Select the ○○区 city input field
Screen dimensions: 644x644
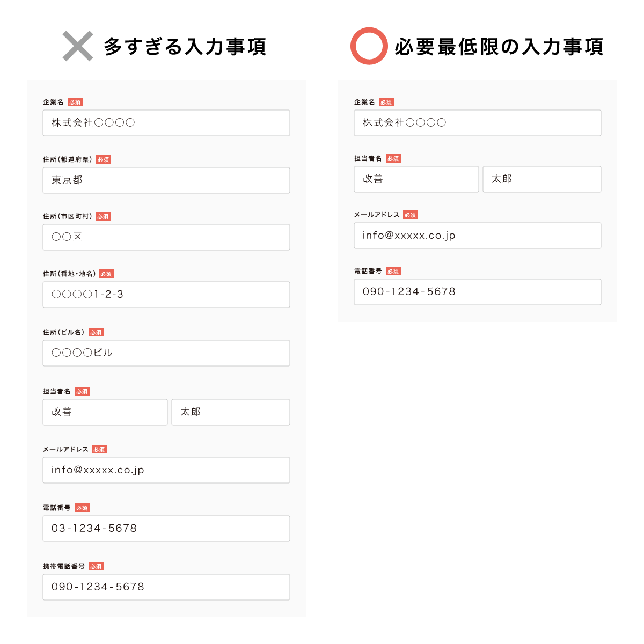click(x=166, y=237)
